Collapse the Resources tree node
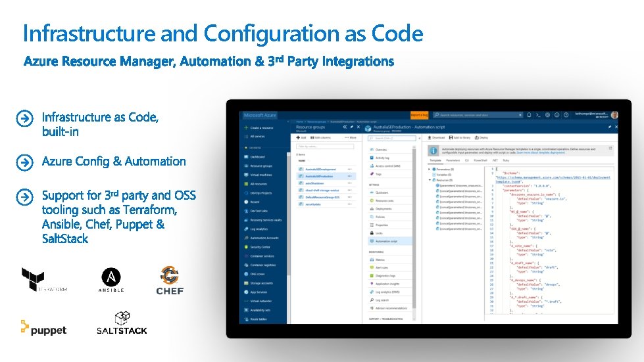The height and width of the screenshot is (362, 644). click(430, 180)
